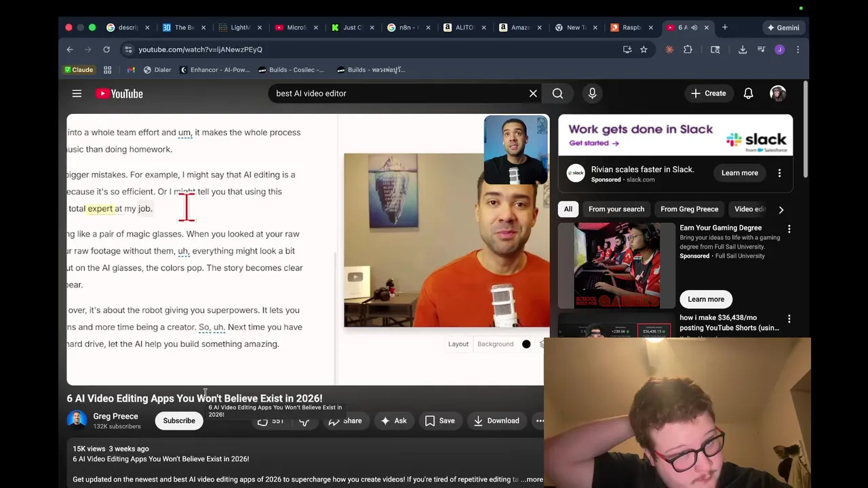Select the Video editing filter chip
The width and height of the screenshot is (868, 488).
pyautogui.click(x=749, y=209)
